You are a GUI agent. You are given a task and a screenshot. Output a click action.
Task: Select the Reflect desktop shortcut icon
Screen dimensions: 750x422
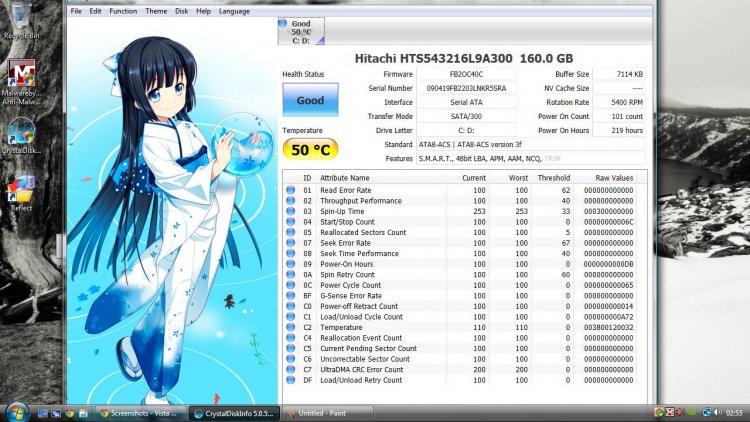[x=21, y=192]
